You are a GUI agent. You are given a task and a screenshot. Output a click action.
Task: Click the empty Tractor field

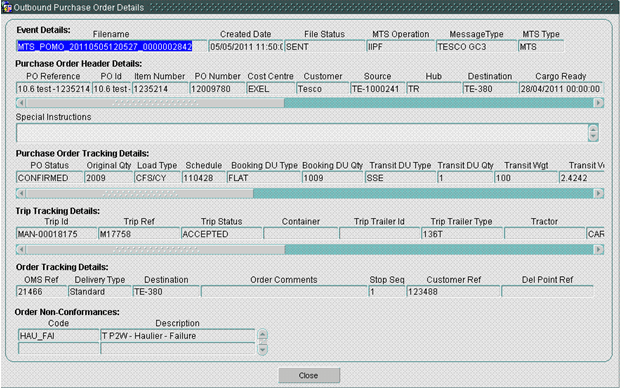544,234
